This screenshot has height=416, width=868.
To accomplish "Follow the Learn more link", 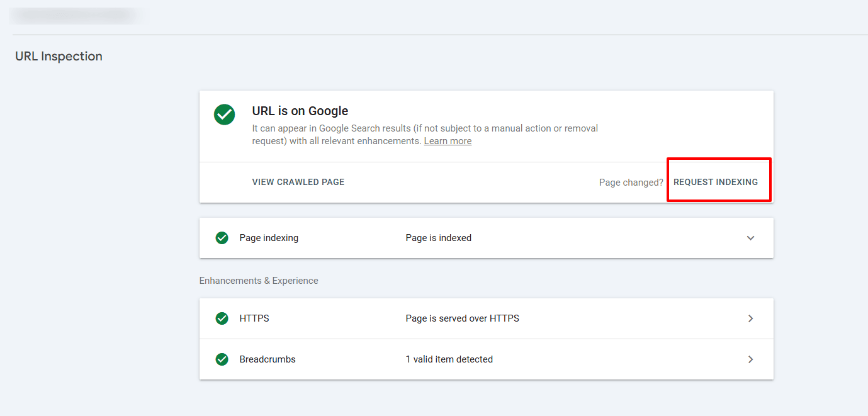I will (x=448, y=141).
